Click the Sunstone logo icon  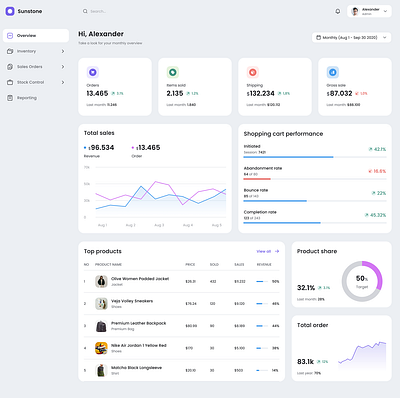[10, 11]
